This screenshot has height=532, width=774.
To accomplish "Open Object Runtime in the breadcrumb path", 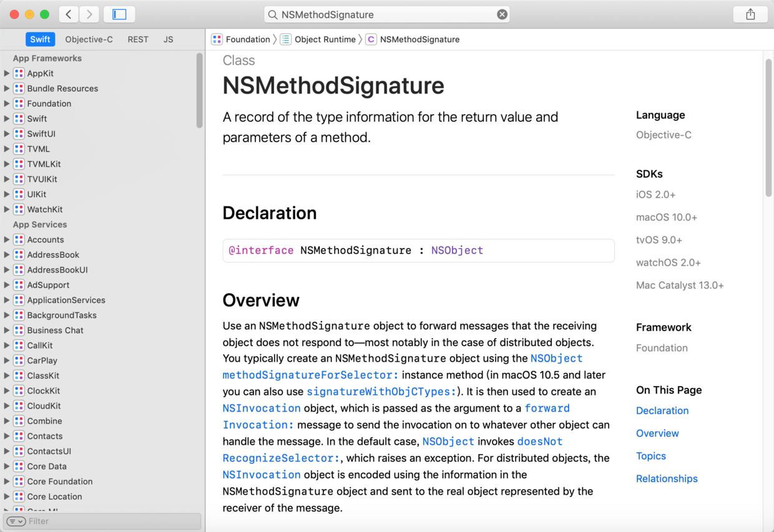I will 325,39.
